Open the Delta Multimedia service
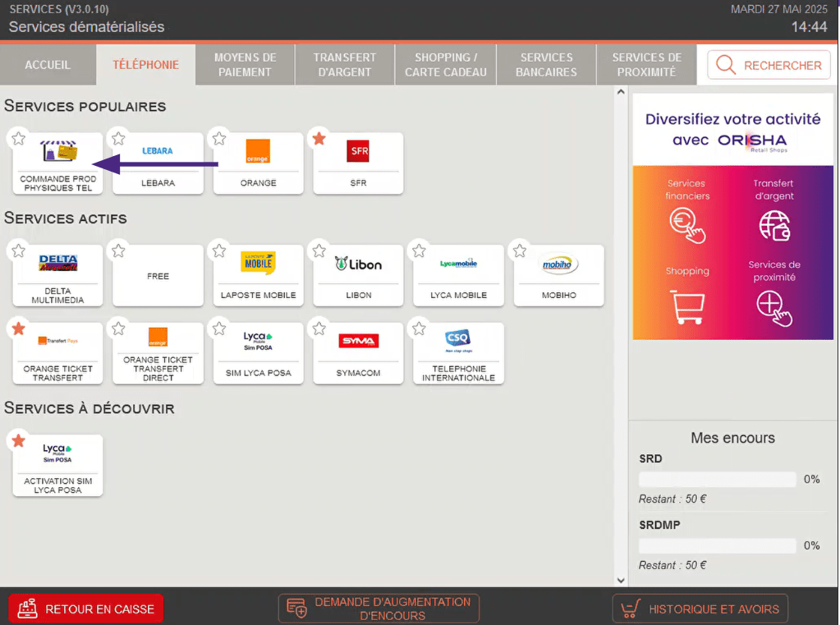Viewport: 840px width, 625px height. pos(57,275)
